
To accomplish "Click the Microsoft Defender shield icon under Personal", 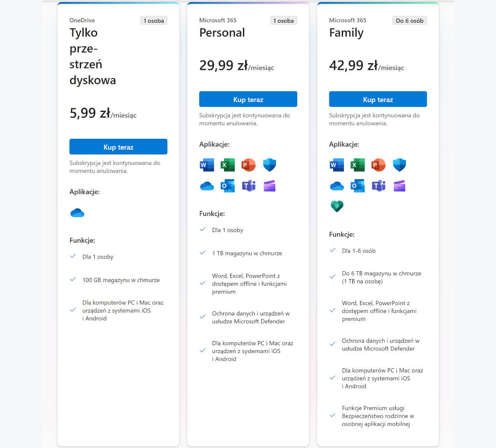I will [x=269, y=164].
